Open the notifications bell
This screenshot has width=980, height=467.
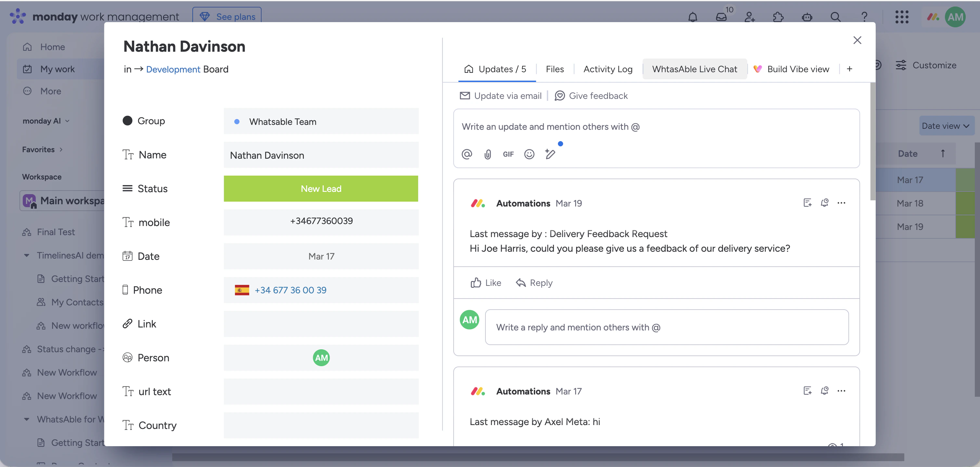(692, 17)
